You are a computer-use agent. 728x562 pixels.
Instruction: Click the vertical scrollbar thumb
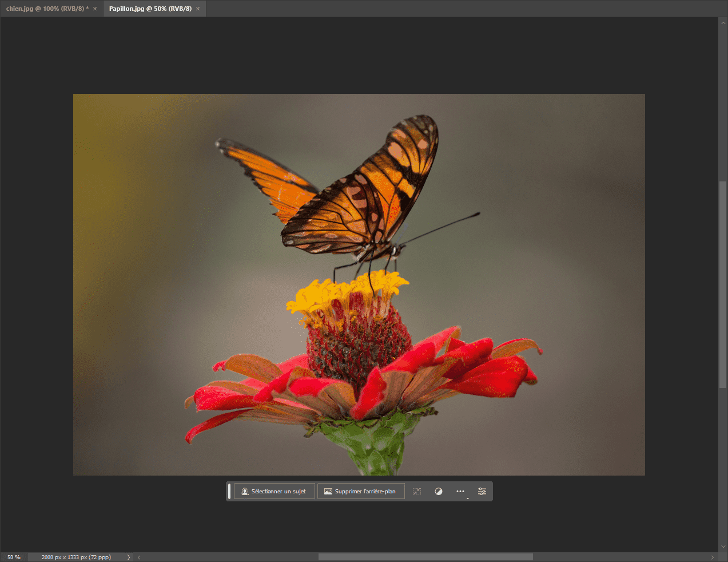tap(723, 285)
